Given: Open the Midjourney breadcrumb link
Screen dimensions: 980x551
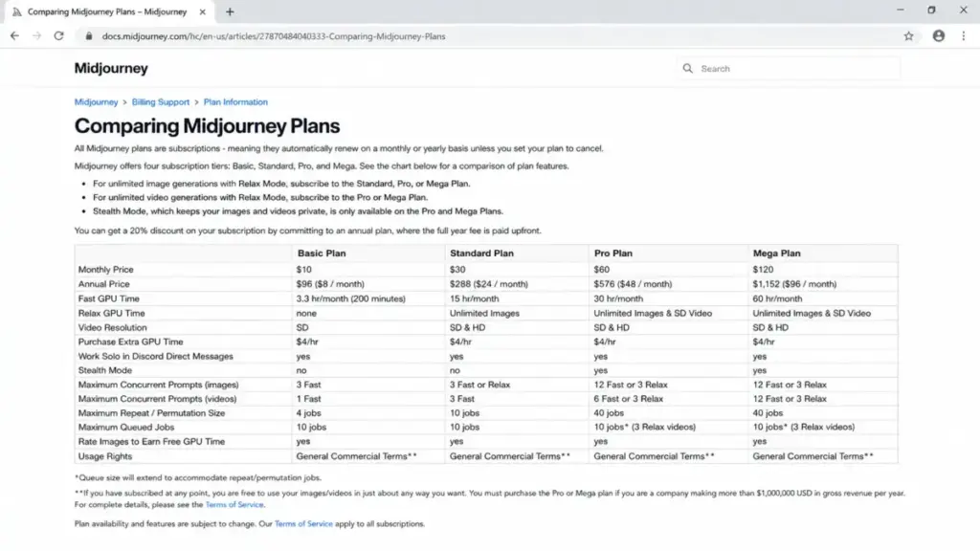Looking at the screenshot, I should coord(97,101).
